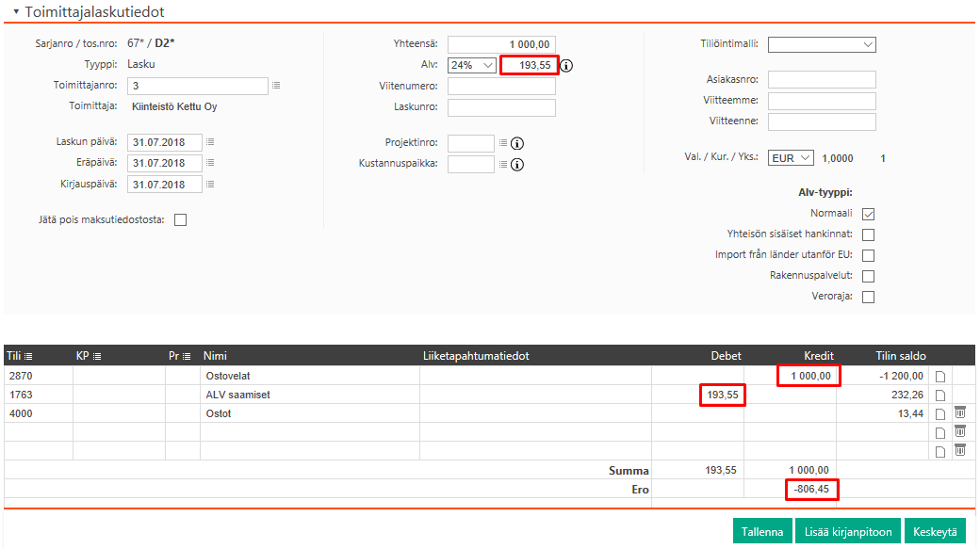Open document icon on Ostovelat row
This screenshot has width=980, height=549.
(939, 377)
